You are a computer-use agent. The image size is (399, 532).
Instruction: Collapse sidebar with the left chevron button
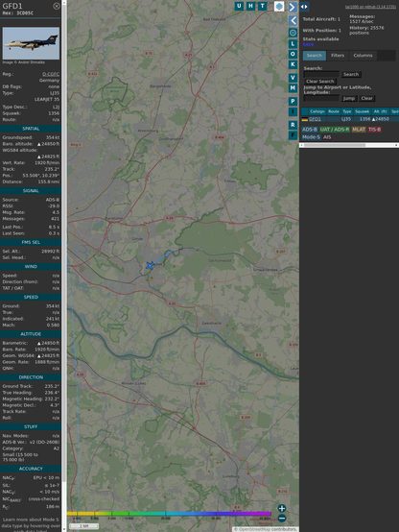[x=293, y=21]
